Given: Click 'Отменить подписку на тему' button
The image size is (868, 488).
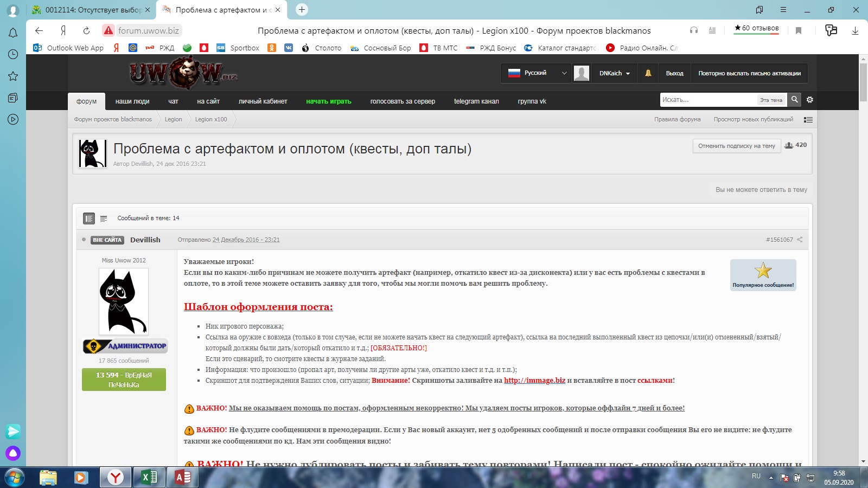Looking at the screenshot, I should 736,146.
